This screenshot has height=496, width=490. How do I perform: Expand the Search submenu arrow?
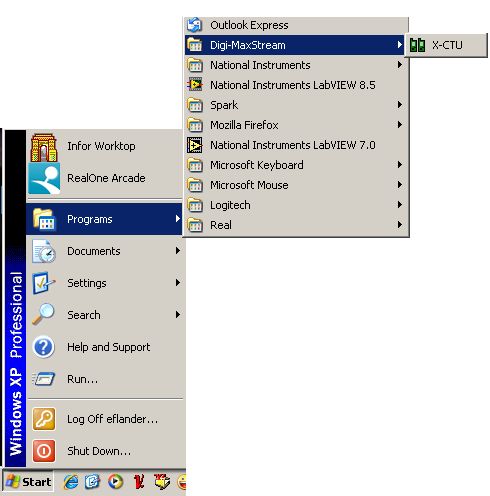click(178, 315)
